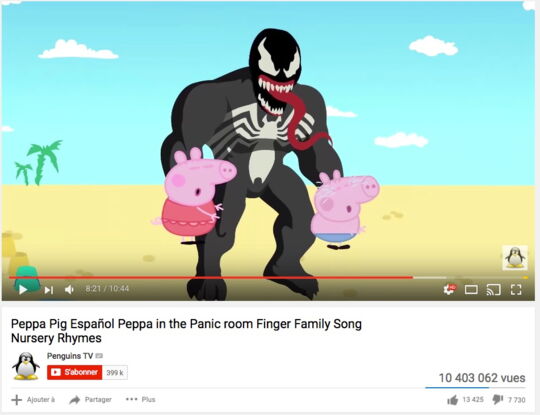Click the video title text

186,331
